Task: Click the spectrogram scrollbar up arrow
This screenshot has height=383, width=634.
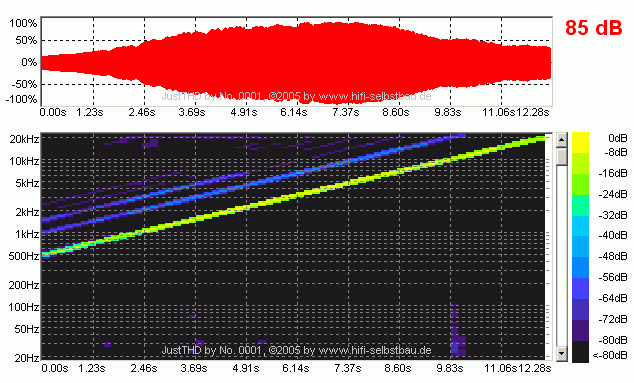Action: coord(561,140)
